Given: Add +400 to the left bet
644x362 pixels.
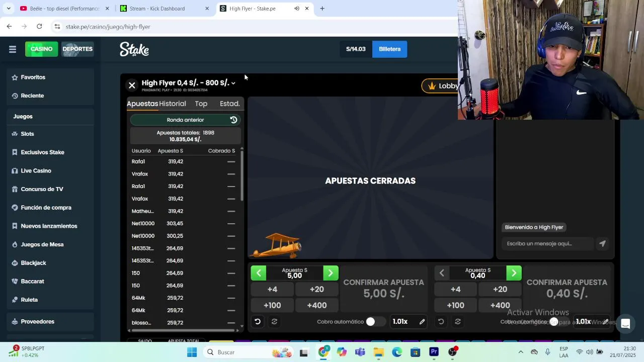Looking at the screenshot, I should tap(317, 305).
